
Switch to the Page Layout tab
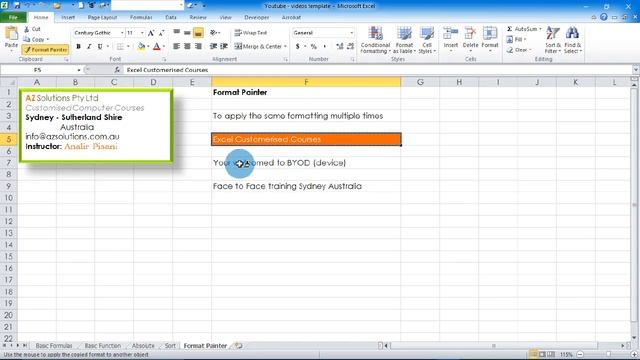coord(102,18)
